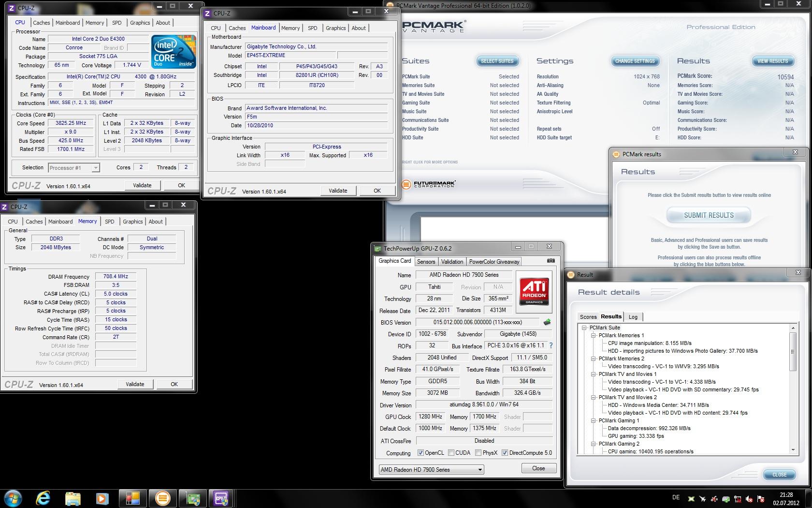Click the blue CLOSE button in Result window
This screenshot has width=812, height=508.
pos(779,475)
